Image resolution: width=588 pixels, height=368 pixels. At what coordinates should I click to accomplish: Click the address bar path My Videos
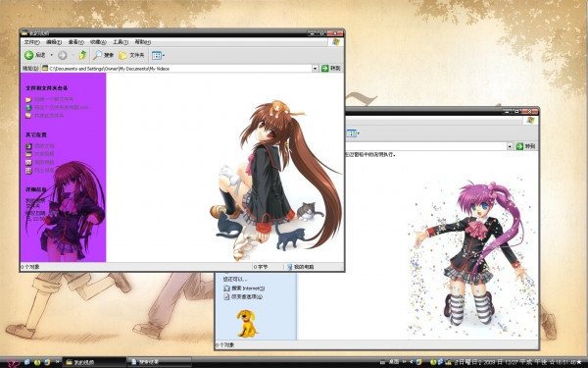point(110,69)
